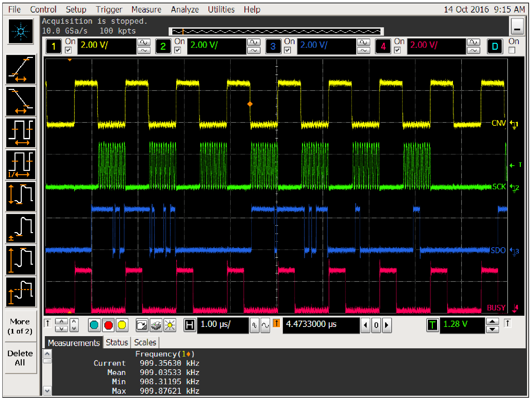Click the green T trigger setup icon
The image size is (532, 400).
(x=432, y=325)
